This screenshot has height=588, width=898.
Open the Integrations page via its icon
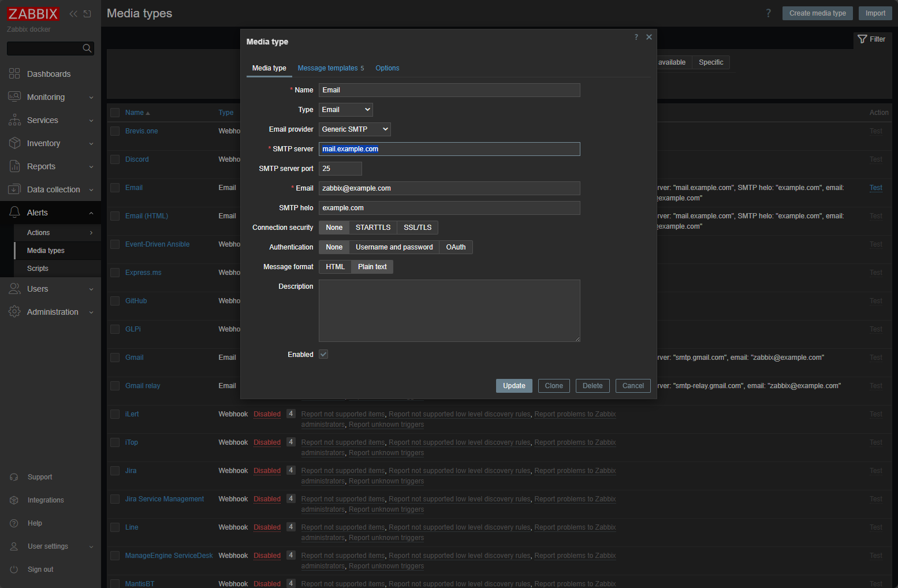(14, 500)
